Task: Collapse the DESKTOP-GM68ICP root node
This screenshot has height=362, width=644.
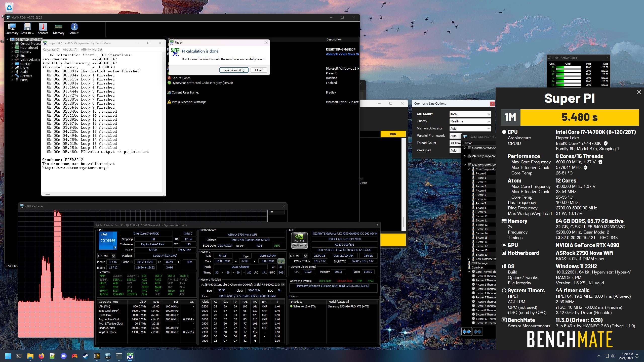Action: 8,39
